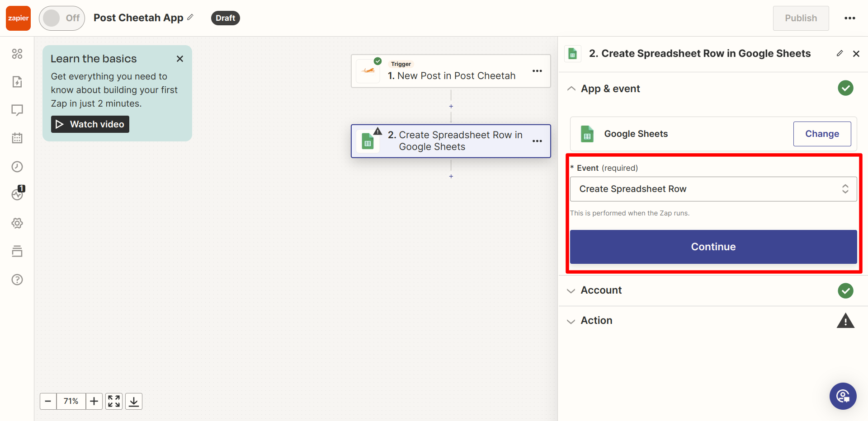Select the Create Spreadsheet Row step card
Viewport: 868px width, 421px height.
(451, 141)
